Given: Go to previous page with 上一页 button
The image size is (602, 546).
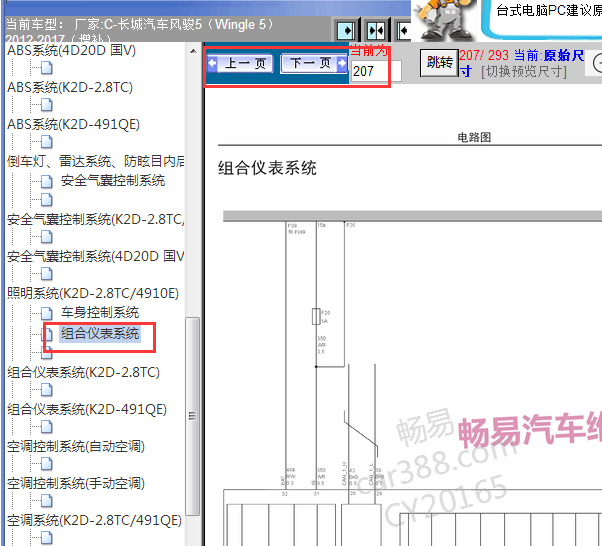Looking at the screenshot, I should click(x=240, y=63).
